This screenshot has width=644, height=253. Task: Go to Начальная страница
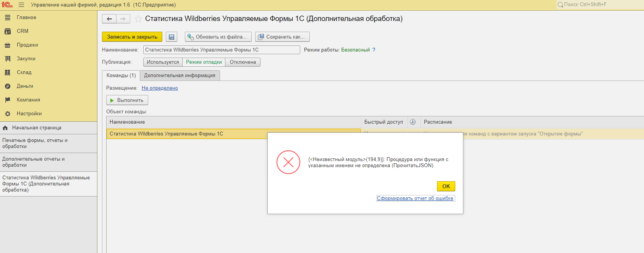49,128
